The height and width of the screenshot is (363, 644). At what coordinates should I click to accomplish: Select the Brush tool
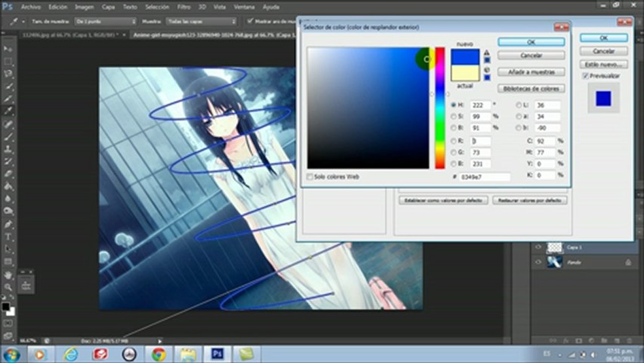[x=8, y=137]
